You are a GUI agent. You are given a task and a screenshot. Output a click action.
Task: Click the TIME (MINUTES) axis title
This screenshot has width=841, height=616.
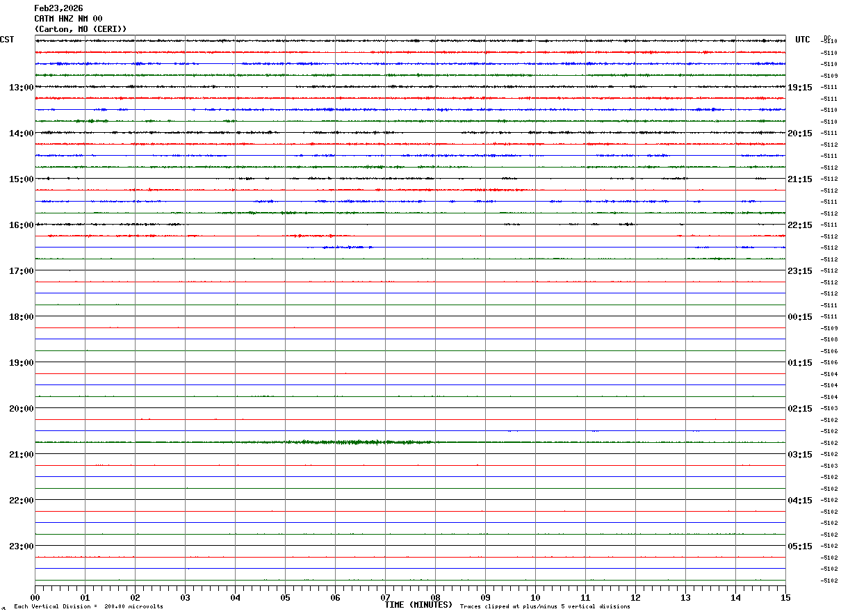pyautogui.click(x=418, y=605)
